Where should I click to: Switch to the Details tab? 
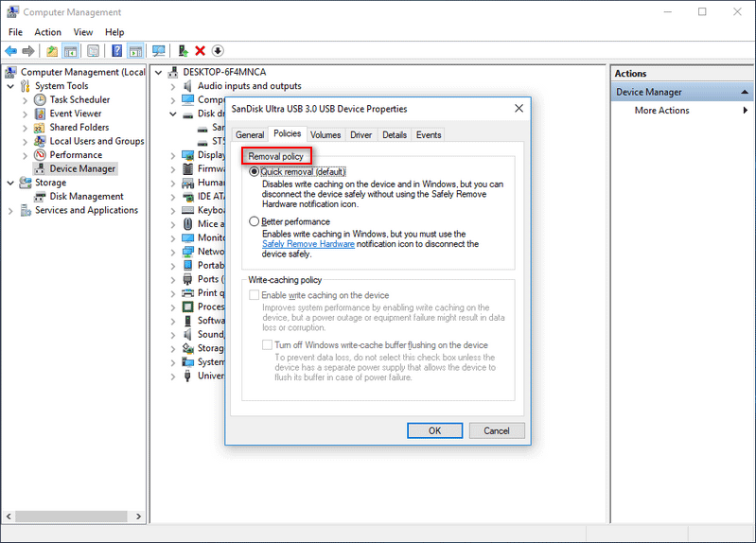(x=395, y=135)
